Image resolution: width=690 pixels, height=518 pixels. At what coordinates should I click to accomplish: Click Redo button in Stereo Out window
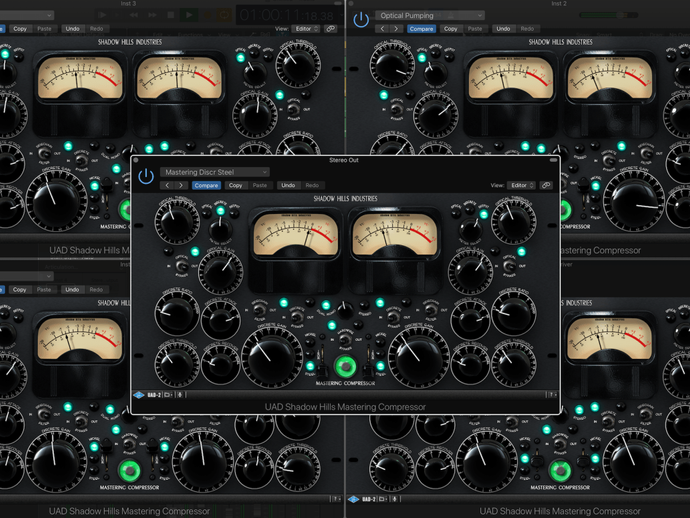click(312, 185)
